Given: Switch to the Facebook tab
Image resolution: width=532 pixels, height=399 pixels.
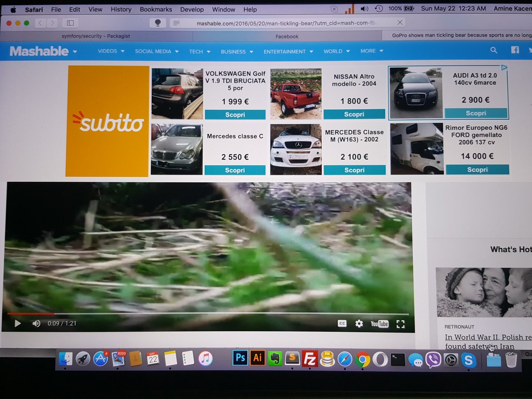Looking at the screenshot, I should (x=287, y=36).
